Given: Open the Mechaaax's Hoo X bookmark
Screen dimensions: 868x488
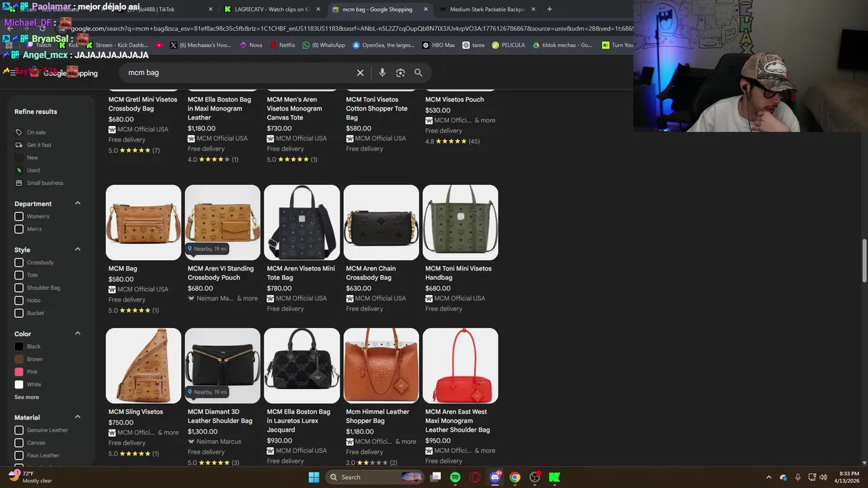Looking at the screenshot, I should (x=201, y=45).
